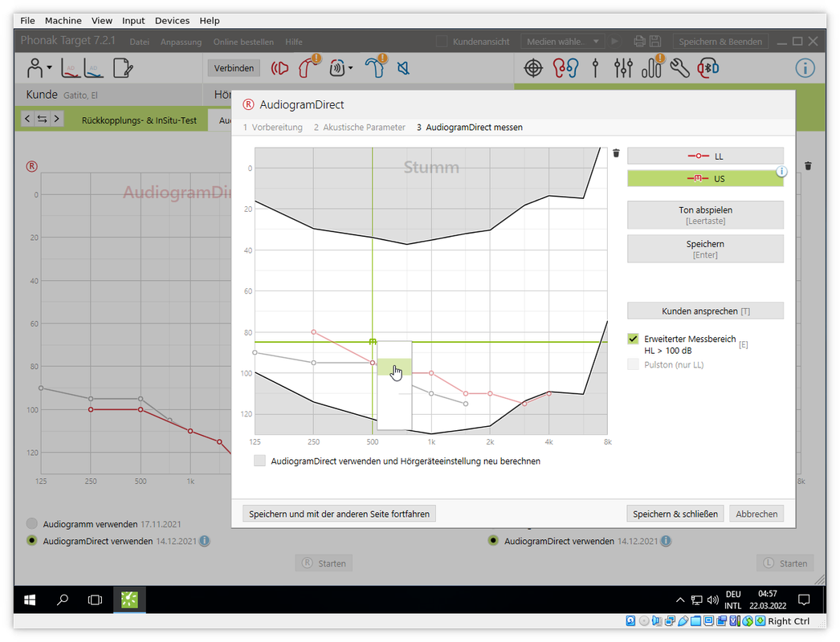
Task: Open the Hilfe menu
Action: (294, 42)
